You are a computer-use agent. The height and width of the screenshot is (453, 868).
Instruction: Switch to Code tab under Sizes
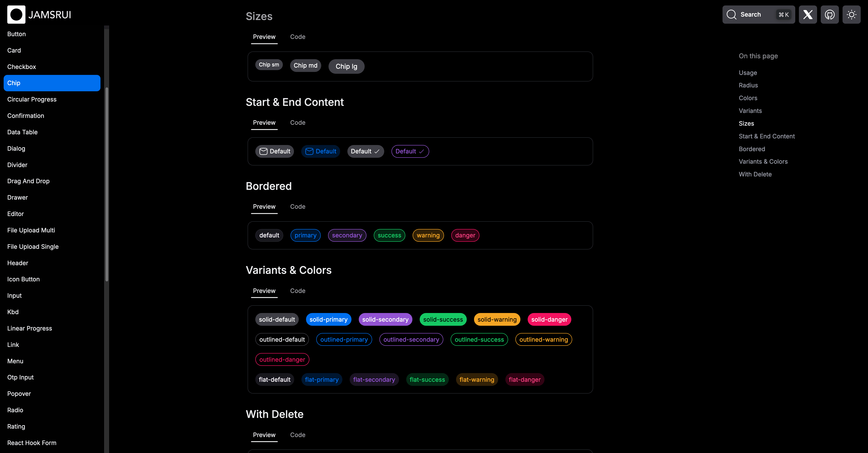click(298, 37)
